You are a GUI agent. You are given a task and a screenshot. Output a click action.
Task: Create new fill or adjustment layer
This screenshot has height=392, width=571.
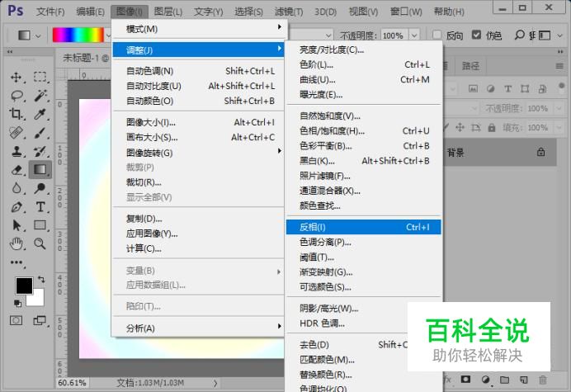(x=485, y=380)
